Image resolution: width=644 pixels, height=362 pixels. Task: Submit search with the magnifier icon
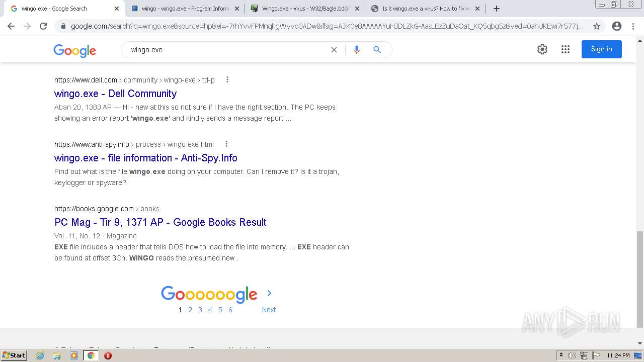coord(377,50)
